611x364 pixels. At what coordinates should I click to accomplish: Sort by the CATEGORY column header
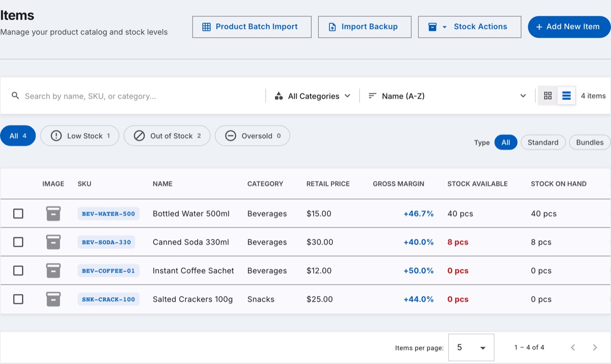click(x=265, y=184)
